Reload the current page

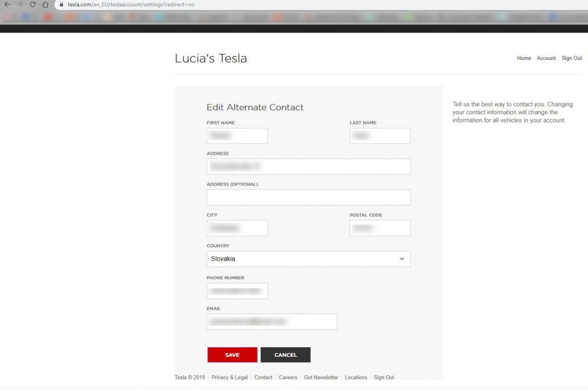(x=33, y=4)
